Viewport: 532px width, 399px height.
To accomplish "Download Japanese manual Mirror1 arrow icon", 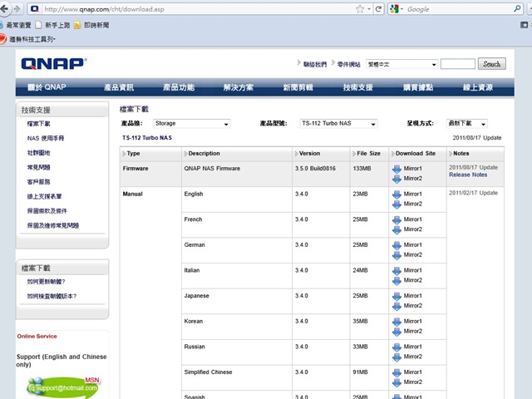I will [397, 296].
